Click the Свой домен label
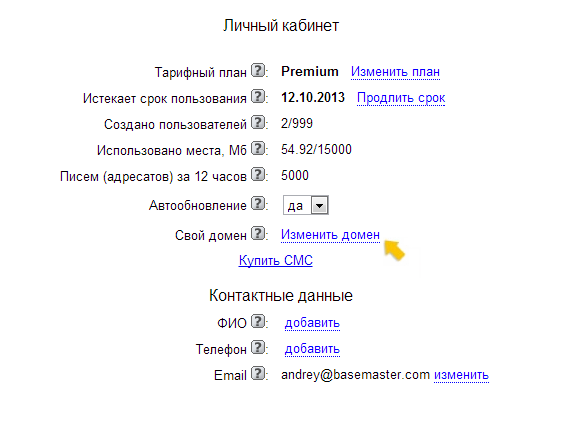The height and width of the screenshot is (436, 578). click(x=210, y=235)
